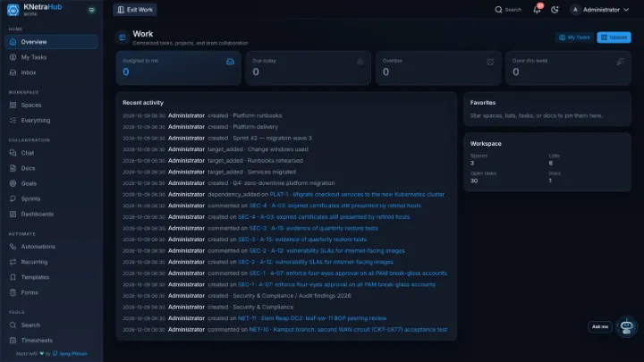This screenshot has width=644, height=362.
Task: Click the Ask me button
Action: pos(600,327)
